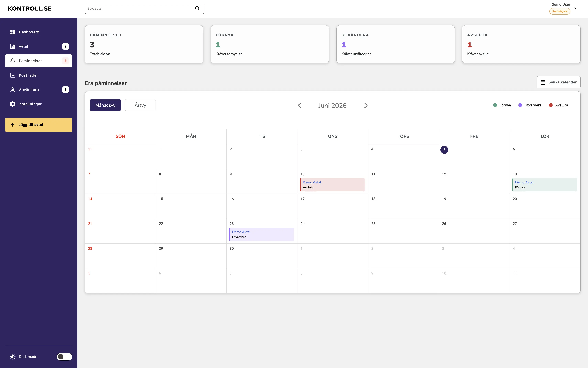The height and width of the screenshot is (368, 588).
Task: Click the date cell 17
Action: 333,206
